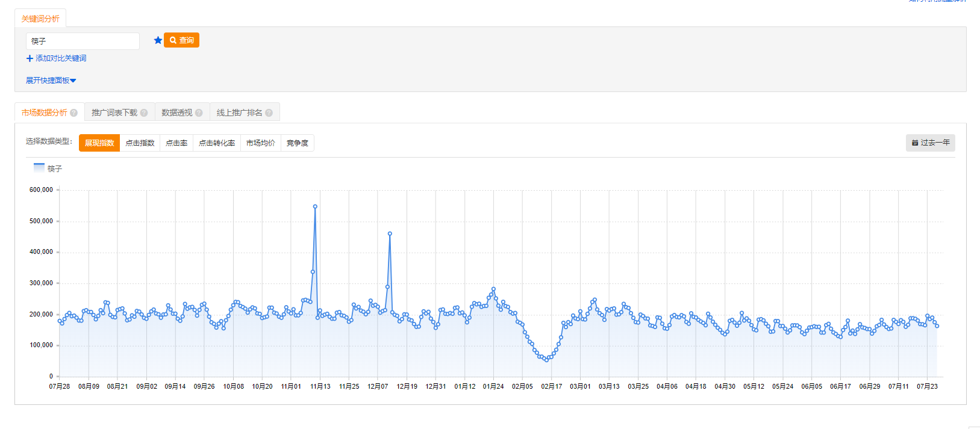
Task: Expand the 展开快捷面板 quick panel
Action: (51, 81)
